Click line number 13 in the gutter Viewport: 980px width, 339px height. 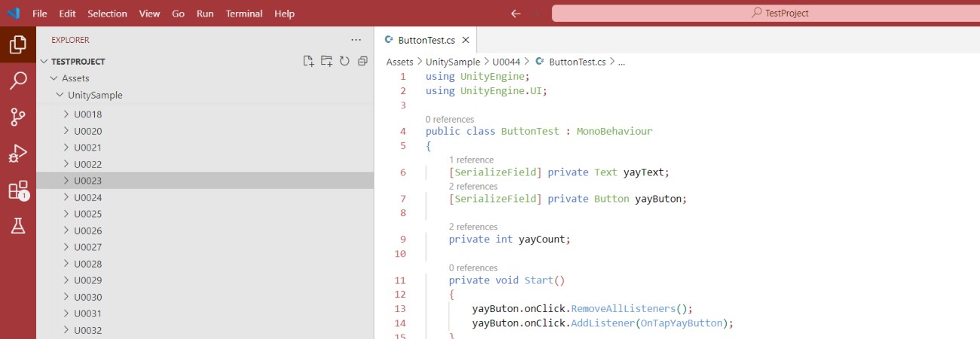coord(400,308)
